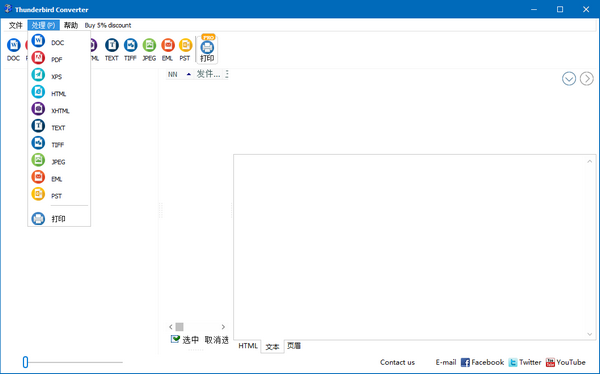Click the preview pane scroll down arrow

tap(590, 334)
